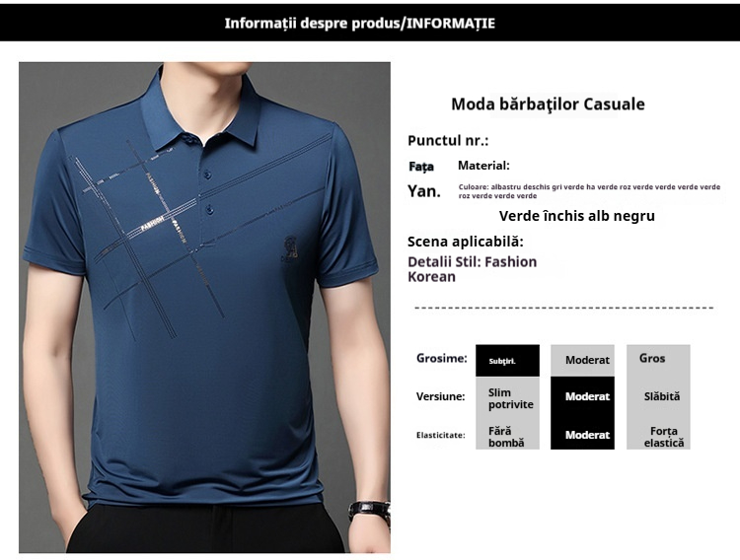The width and height of the screenshot is (740, 560).
Task: Choose the Forța elastică option
Action: coord(658,436)
